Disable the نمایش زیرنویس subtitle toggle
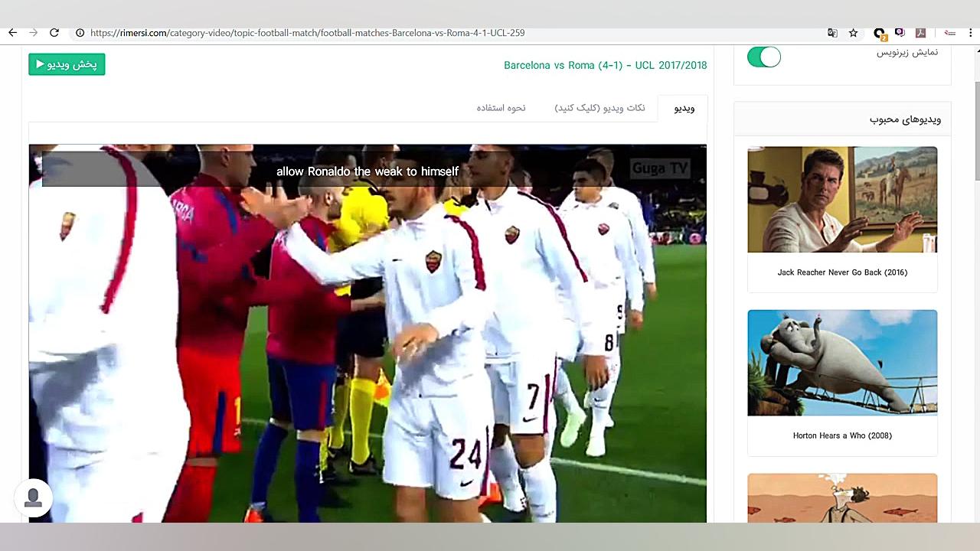Viewport: 980px width, 551px height. tap(763, 57)
